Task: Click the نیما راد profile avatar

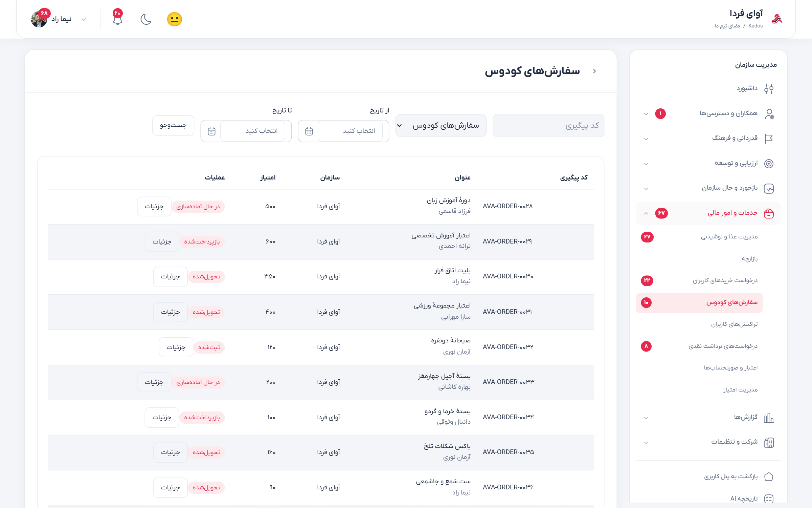Action: [39, 19]
